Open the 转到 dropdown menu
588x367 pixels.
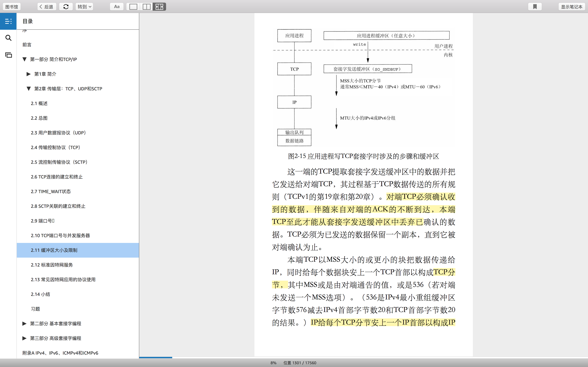click(84, 7)
